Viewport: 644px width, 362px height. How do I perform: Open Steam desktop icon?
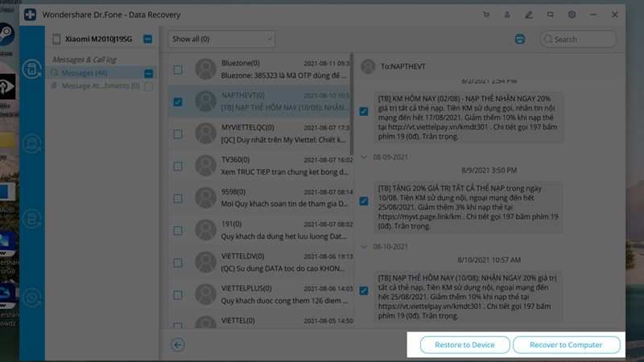[x=6, y=35]
